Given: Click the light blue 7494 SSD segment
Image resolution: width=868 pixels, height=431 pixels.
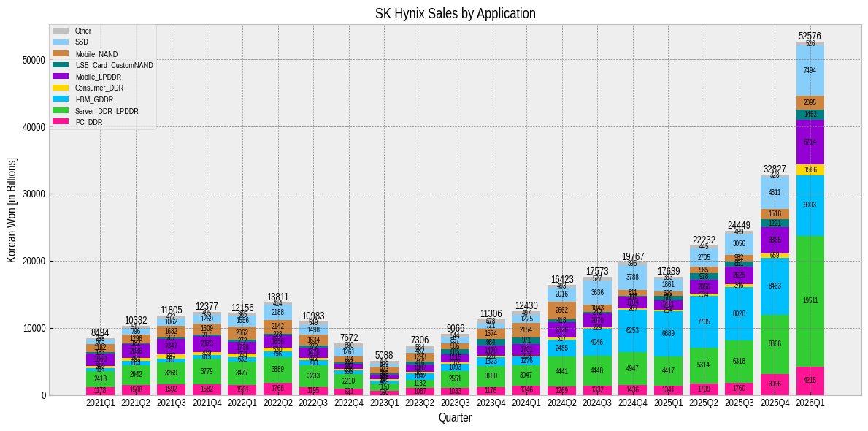Looking at the screenshot, I should coord(810,70).
